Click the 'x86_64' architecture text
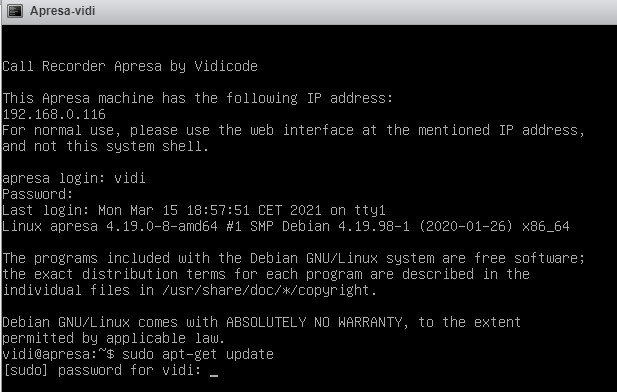The height and width of the screenshot is (392, 617). (x=546, y=226)
